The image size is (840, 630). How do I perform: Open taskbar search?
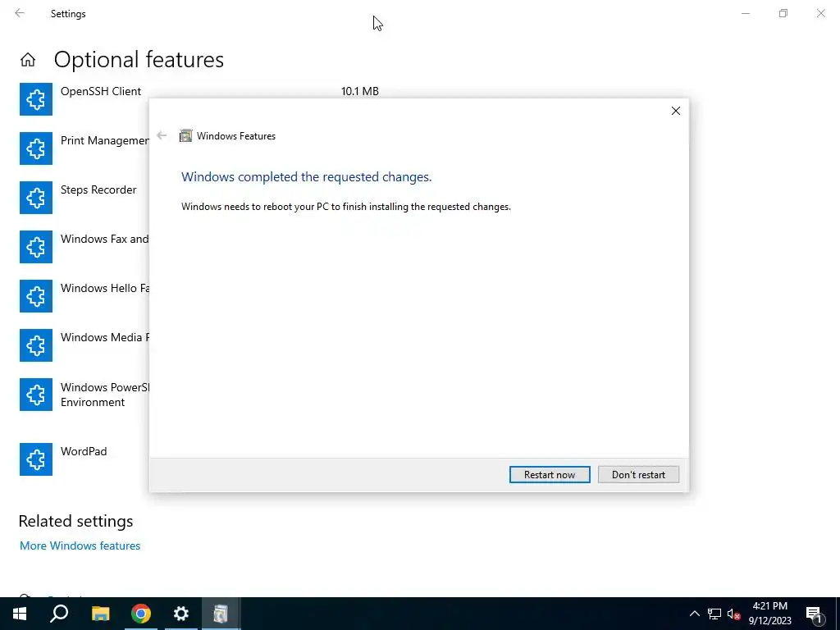tap(59, 614)
